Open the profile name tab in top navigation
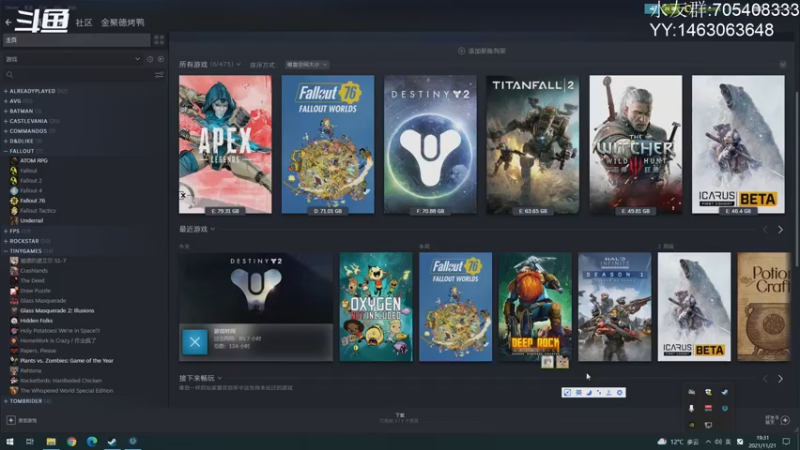Image resolution: width=800 pixels, height=450 pixels. pyautogui.click(x=122, y=22)
